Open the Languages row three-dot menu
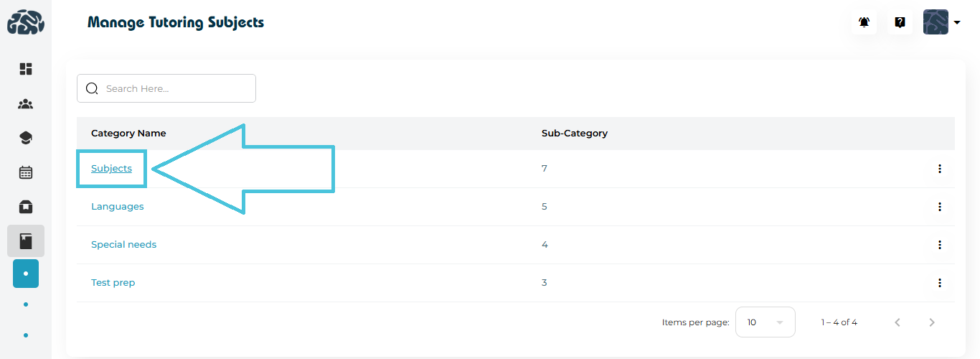Image resolution: width=980 pixels, height=359 pixels. coord(939,207)
